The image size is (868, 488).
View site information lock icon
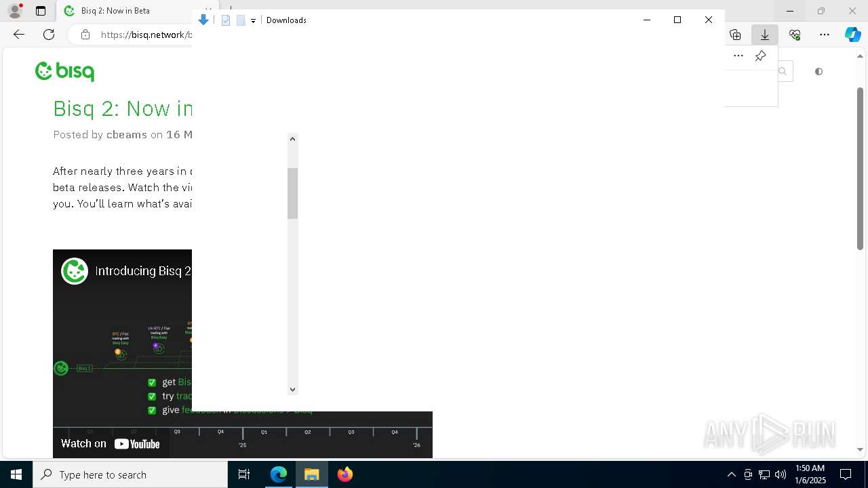85,35
